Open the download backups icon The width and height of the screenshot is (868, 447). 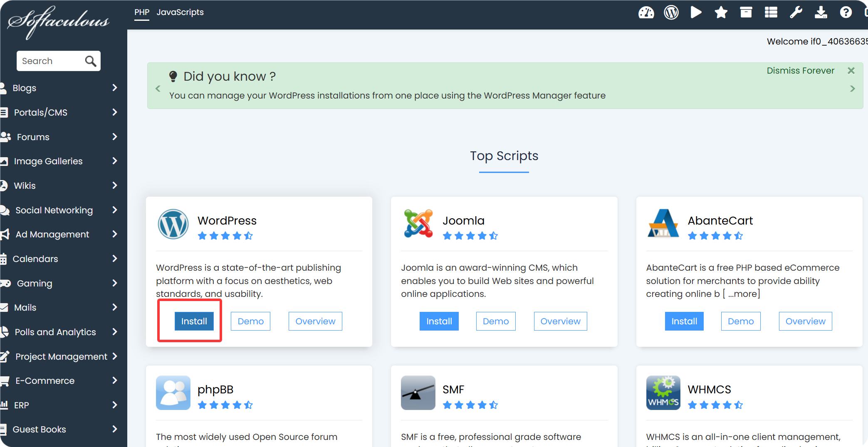821,12
